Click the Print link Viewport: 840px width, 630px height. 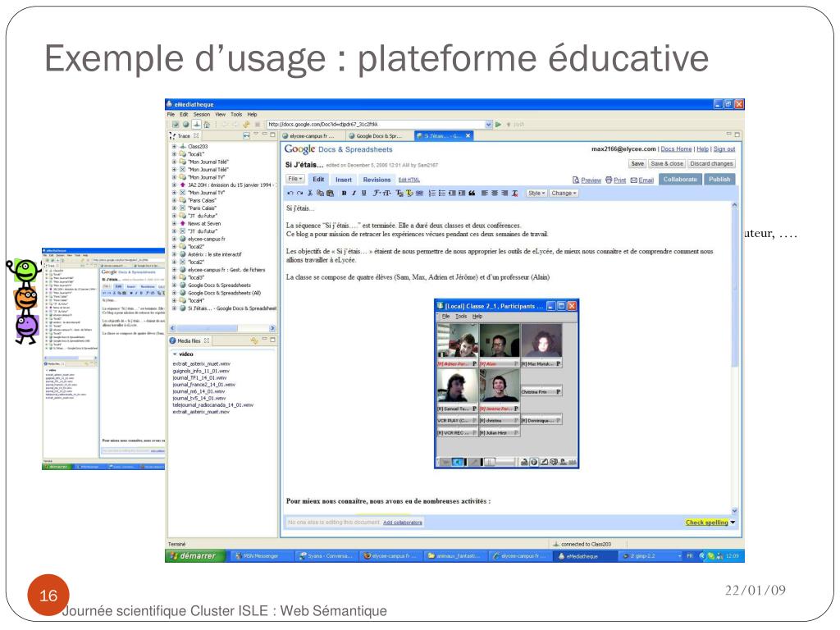(620, 180)
